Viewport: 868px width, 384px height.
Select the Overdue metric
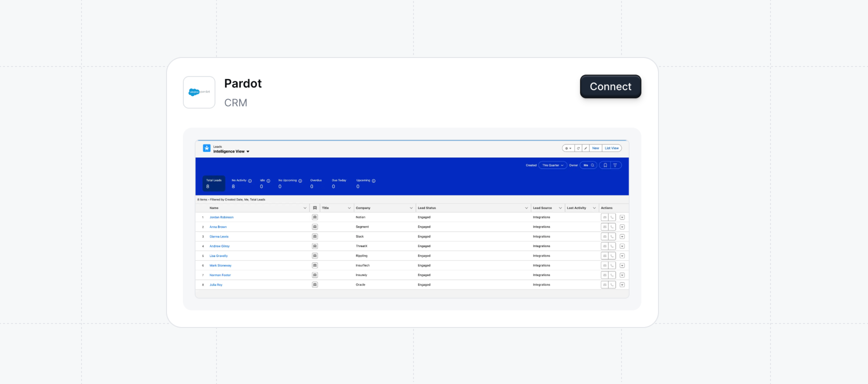pyautogui.click(x=316, y=183)
